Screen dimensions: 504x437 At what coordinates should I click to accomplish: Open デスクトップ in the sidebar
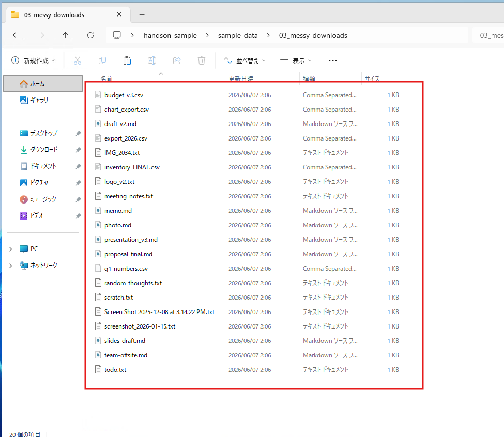tap(43, 133)
